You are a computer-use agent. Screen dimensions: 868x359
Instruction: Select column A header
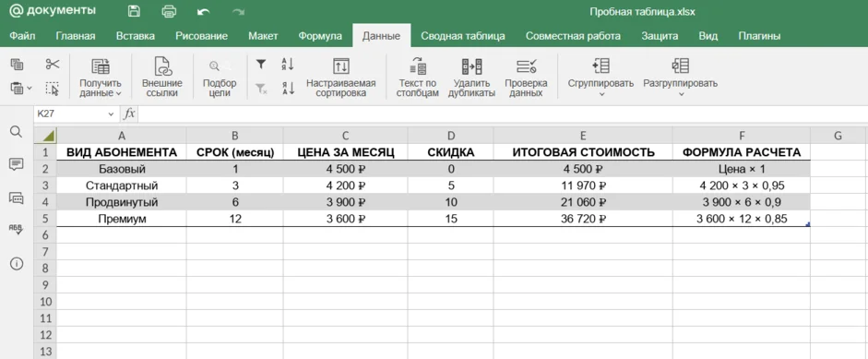click(121, 136)
